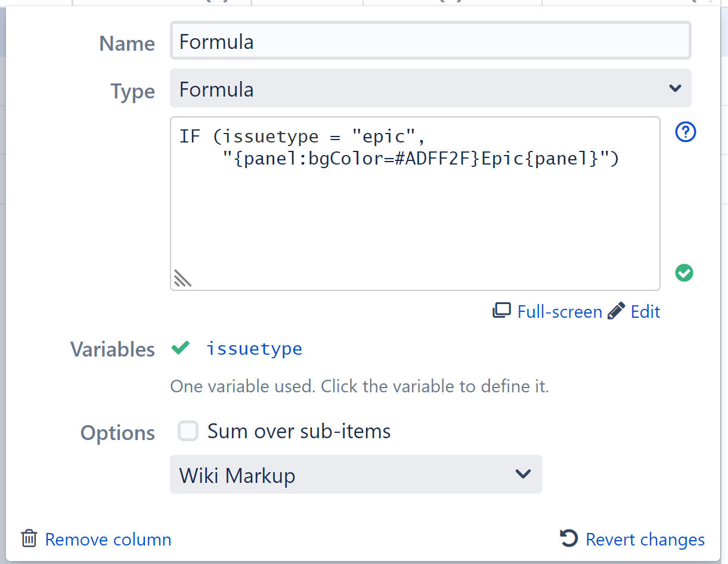Click the Full-screen window icon
Image resolution: width=728 pixels, height=564 pixels.
tap(501, 310)
